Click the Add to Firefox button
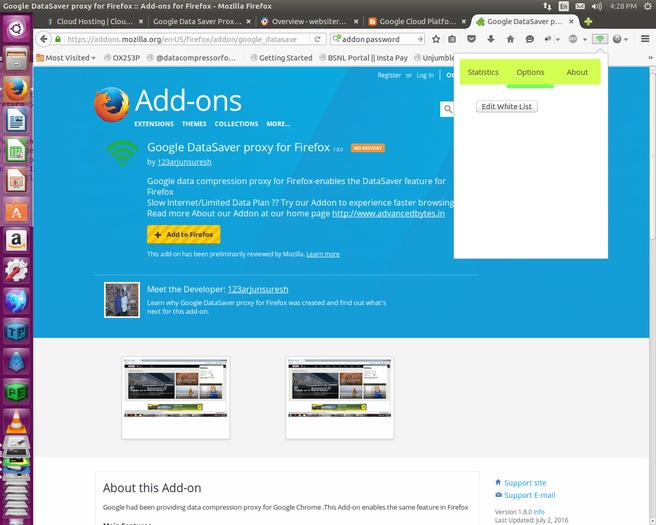The image size is (656, 525). (184, 234)
